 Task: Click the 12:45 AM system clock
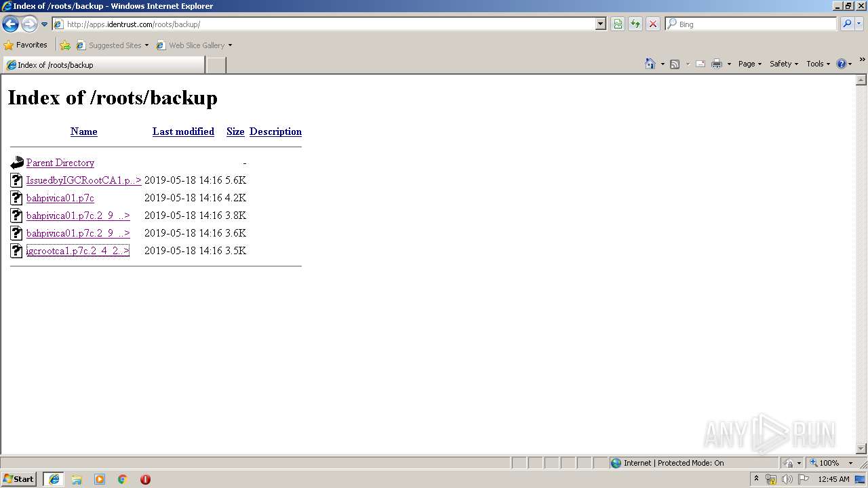point(833,479)
